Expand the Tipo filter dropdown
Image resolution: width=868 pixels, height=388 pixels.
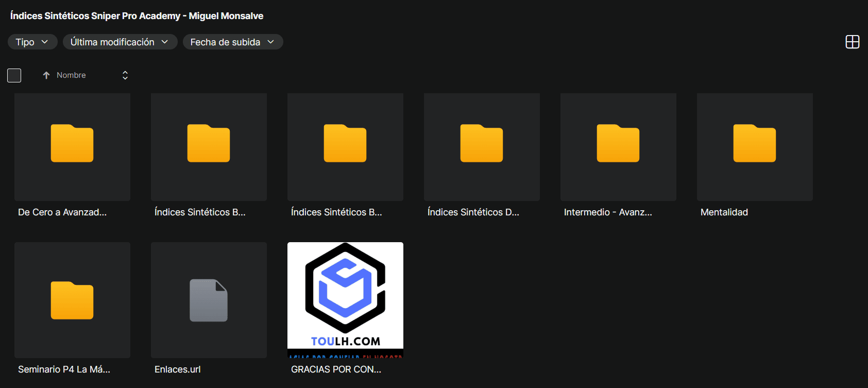pos(32,42)
